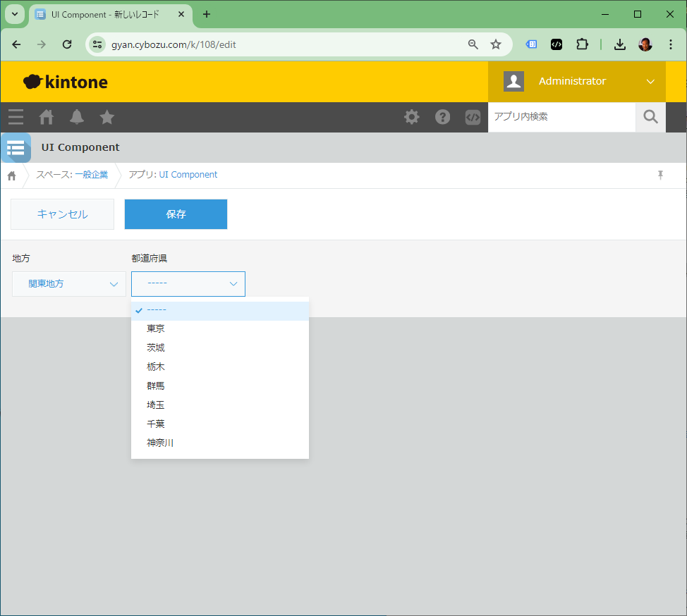Screen dimensions: 687x616
Task: Open Chrome extensions puzzle icon
Action: [x=582, y=44]
